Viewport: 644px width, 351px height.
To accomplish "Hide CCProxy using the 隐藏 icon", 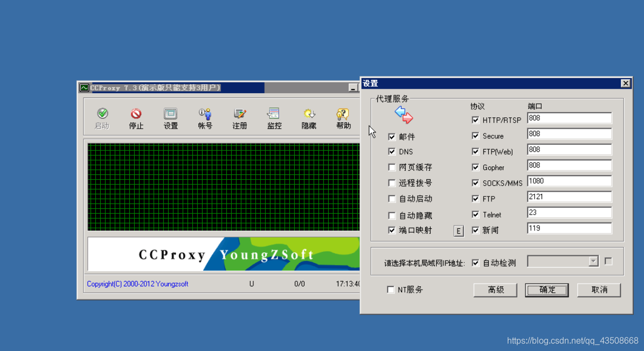I will tap(308, 118).
